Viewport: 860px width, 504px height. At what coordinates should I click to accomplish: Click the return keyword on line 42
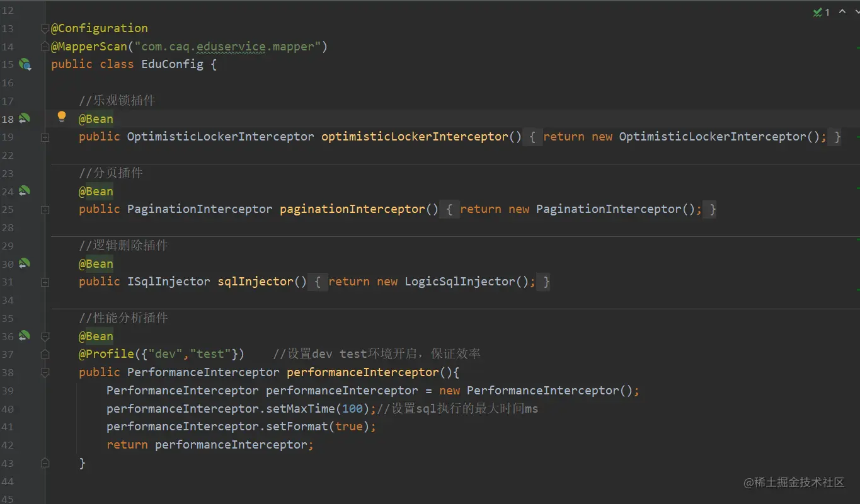127,445
